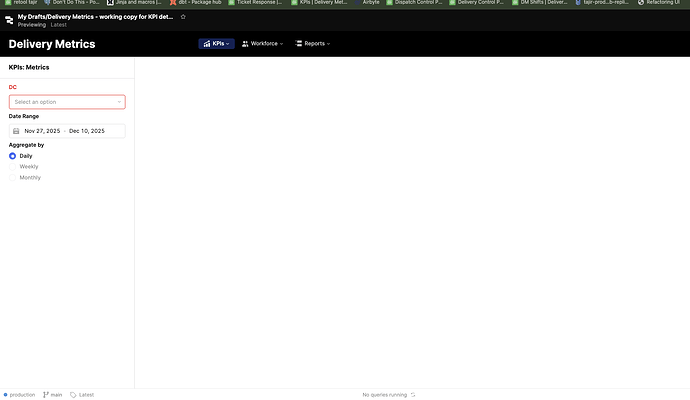Viewport: 690px width, 400px height.
Task: Click the calendar icon in Date Range
Action: click(16, 131)
